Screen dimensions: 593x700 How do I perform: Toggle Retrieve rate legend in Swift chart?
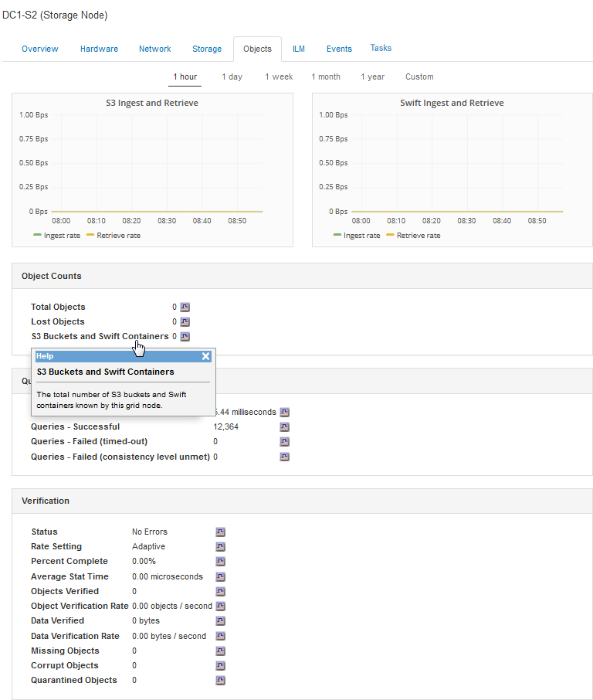coord(413,235)
